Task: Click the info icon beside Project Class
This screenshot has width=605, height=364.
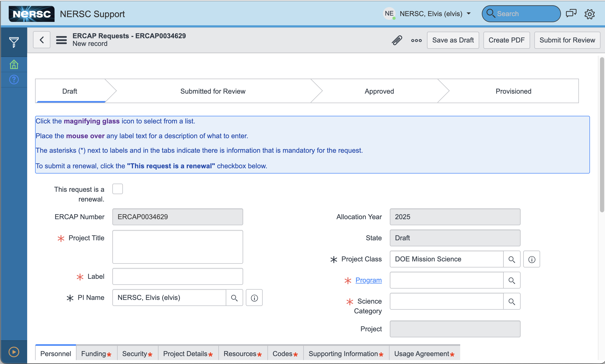Action: pyautogui.click(x=531, y=259)
